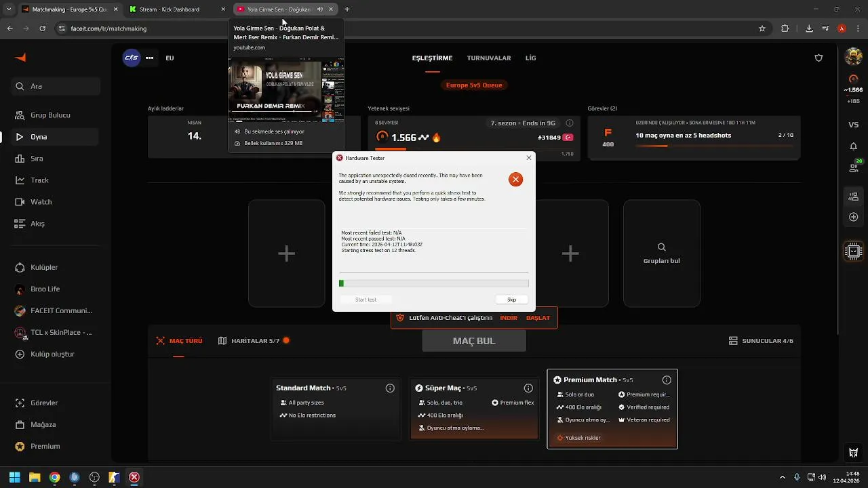Click the party slot plus right of dialog
The width and height of the screenshot is (868, 488).
pyautogui.click(x=570, y=253)
